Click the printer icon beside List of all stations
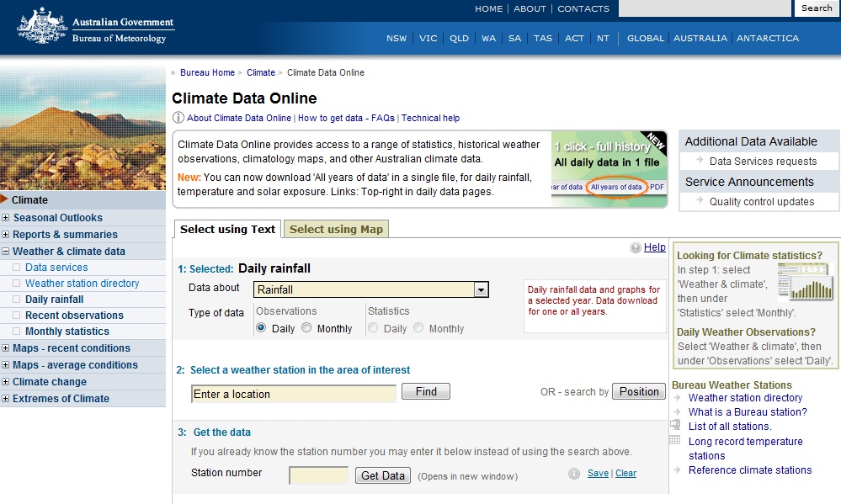Screen dimensions: 841x504 click(x=675, y=426)
